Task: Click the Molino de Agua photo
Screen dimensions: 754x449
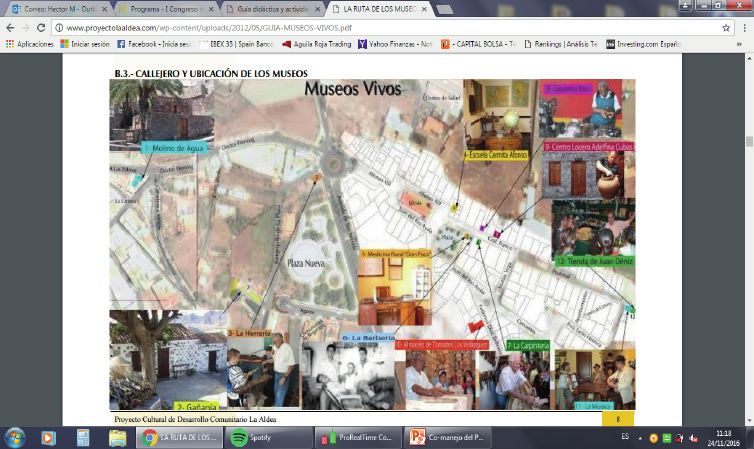Action: pos(162,112)
